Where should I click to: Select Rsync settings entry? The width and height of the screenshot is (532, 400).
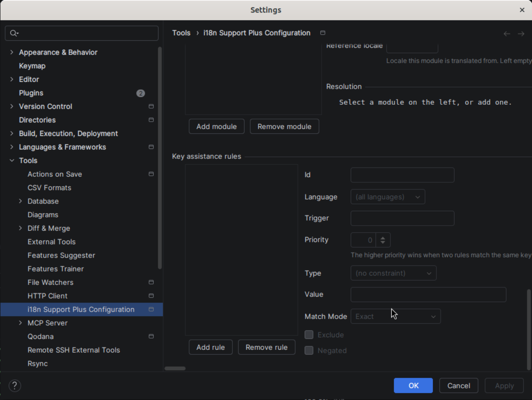point(38,364)
